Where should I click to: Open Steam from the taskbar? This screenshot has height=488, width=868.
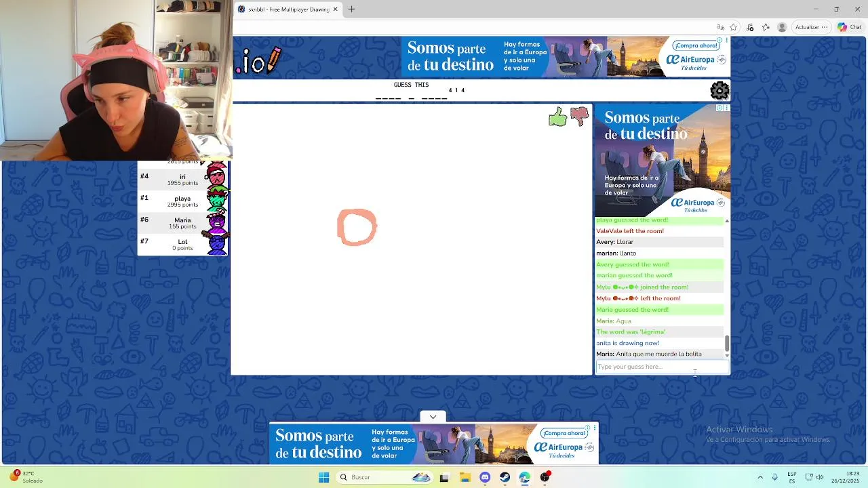[x=505, y=477]
